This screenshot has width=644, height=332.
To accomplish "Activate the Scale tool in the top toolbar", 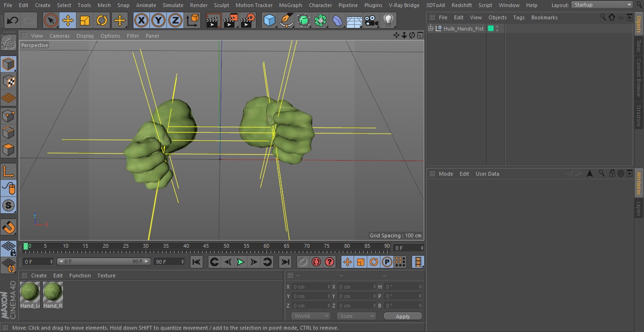I will click(x=85, y=21).
